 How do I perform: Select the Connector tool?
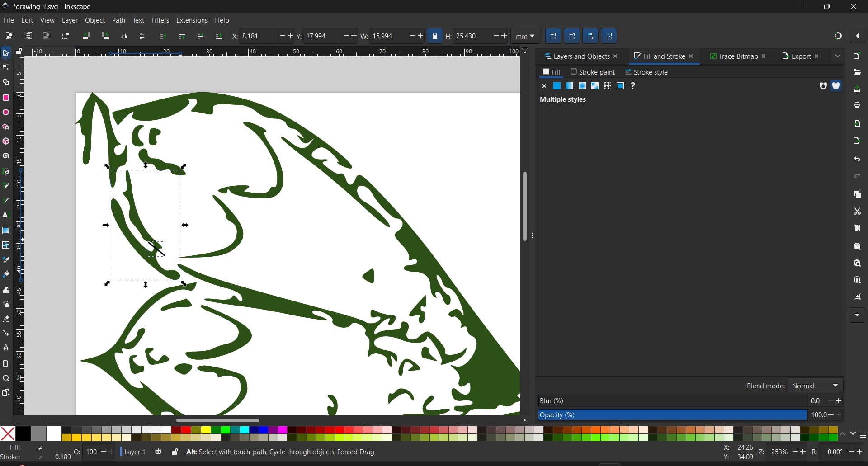6,334
